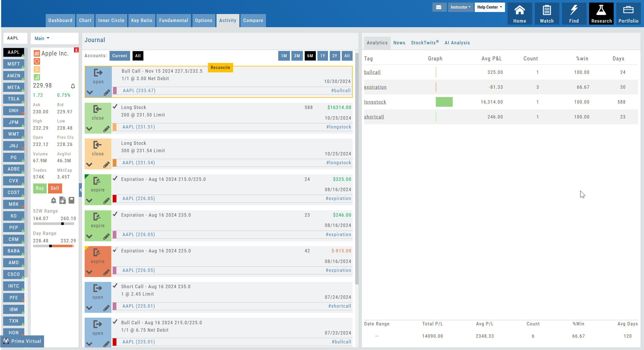Click the journal notebook icon below Sell

pyautogui.click(x=71, y=200)
